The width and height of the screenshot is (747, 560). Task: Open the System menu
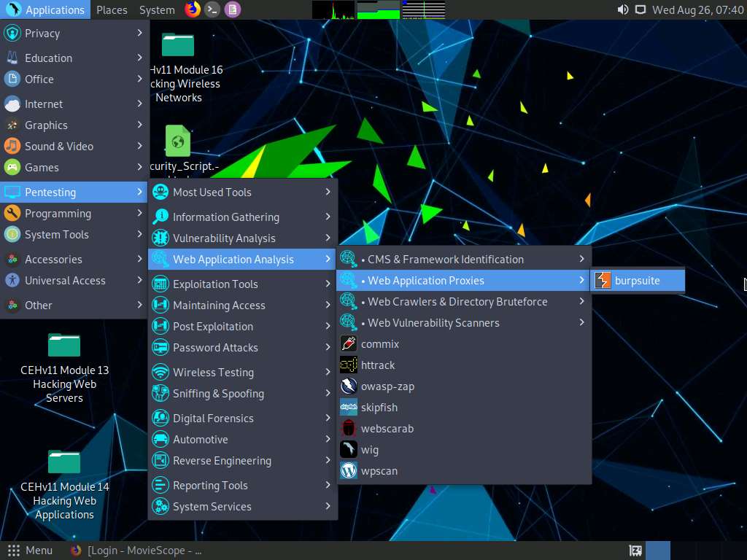point(156,9)
